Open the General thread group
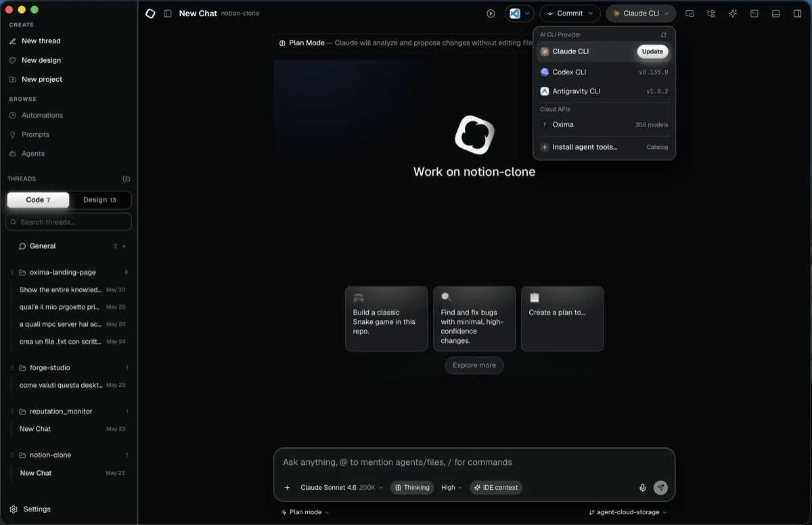This screenshot has width=812, height=525. click(x=43, y=246)
